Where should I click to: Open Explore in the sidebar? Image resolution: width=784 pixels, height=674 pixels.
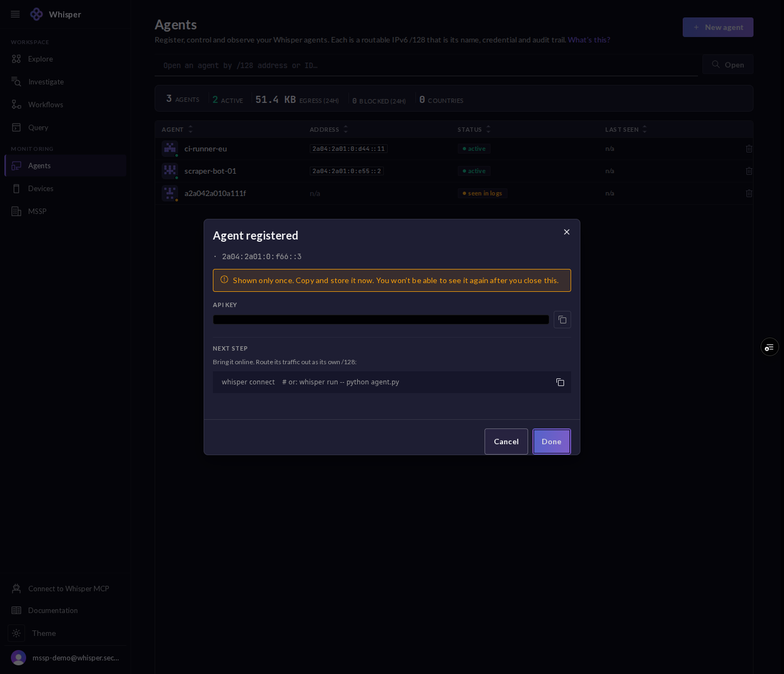click(x=65, y=59)
